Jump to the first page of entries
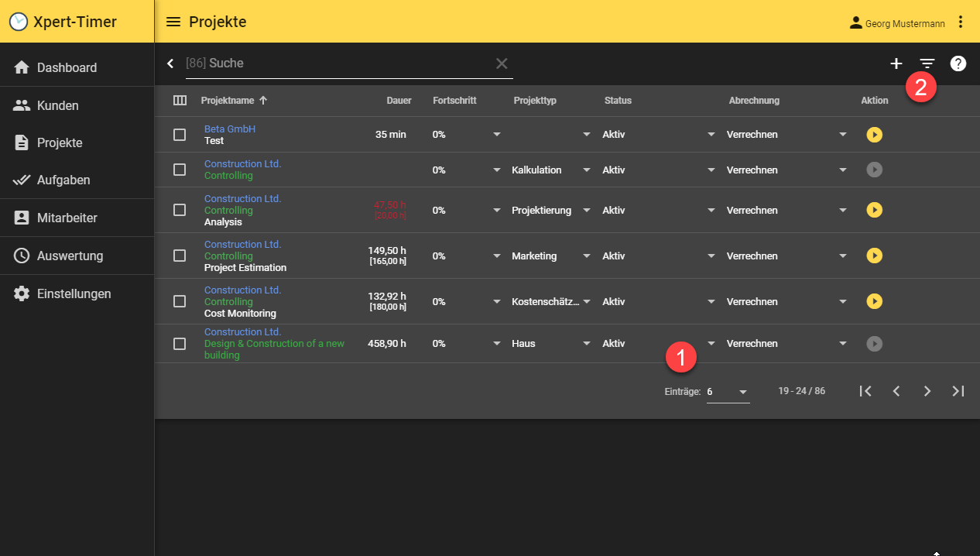 pos(865,391)
